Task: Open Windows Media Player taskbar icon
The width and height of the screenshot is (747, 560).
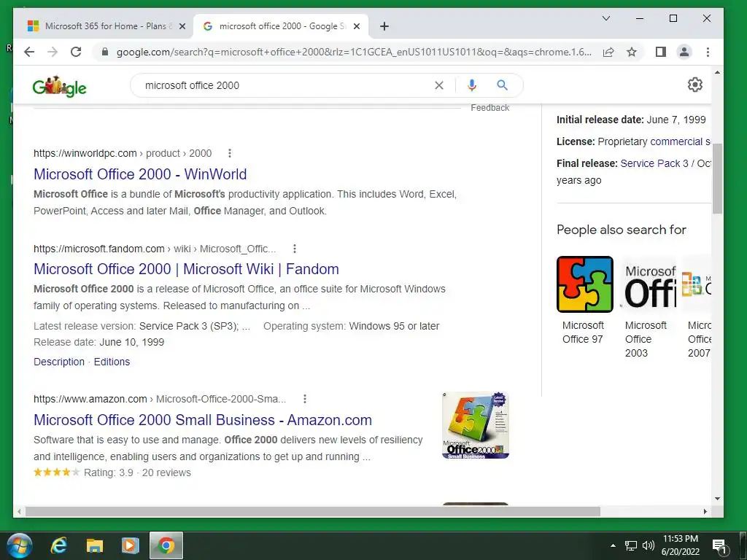Action: pos(130,545)
